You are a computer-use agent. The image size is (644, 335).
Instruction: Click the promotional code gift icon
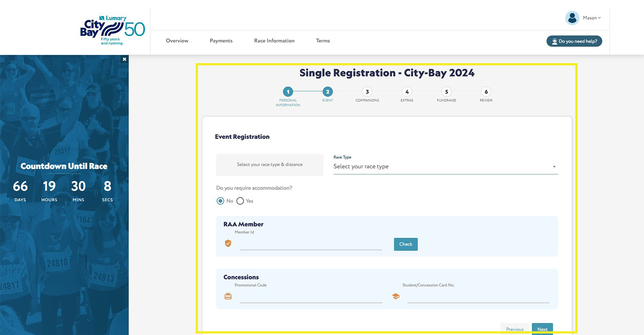tap(228, 296)
